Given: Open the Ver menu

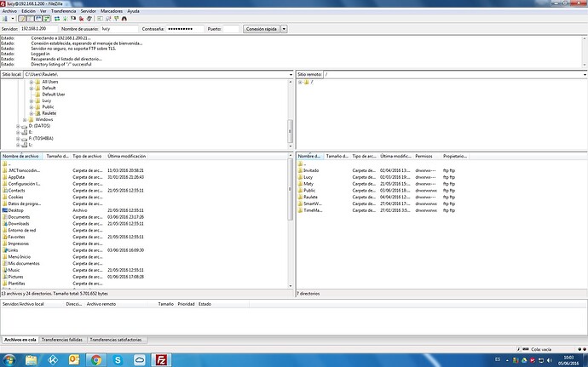Looking at the screenshot, I should (43, 11).
